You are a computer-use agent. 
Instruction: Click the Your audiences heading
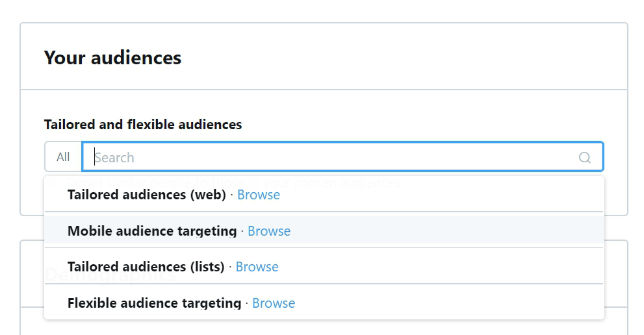tap(112, 58)
